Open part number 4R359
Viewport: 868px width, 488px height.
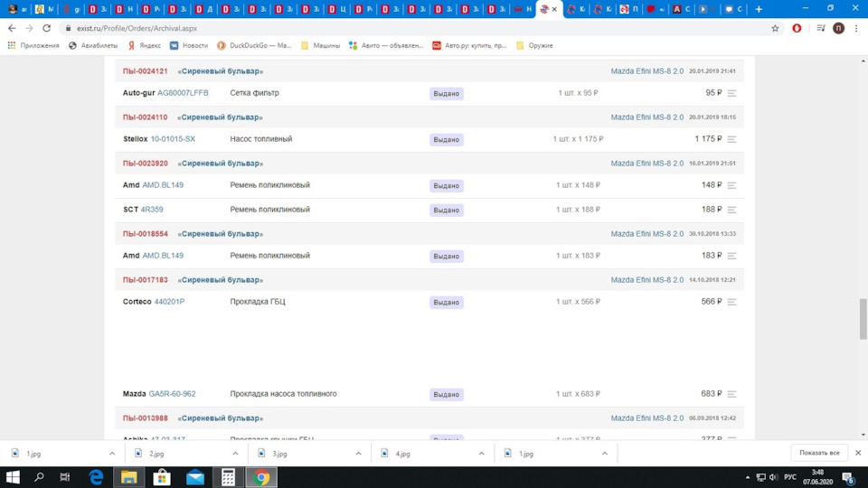coord(152,210)
